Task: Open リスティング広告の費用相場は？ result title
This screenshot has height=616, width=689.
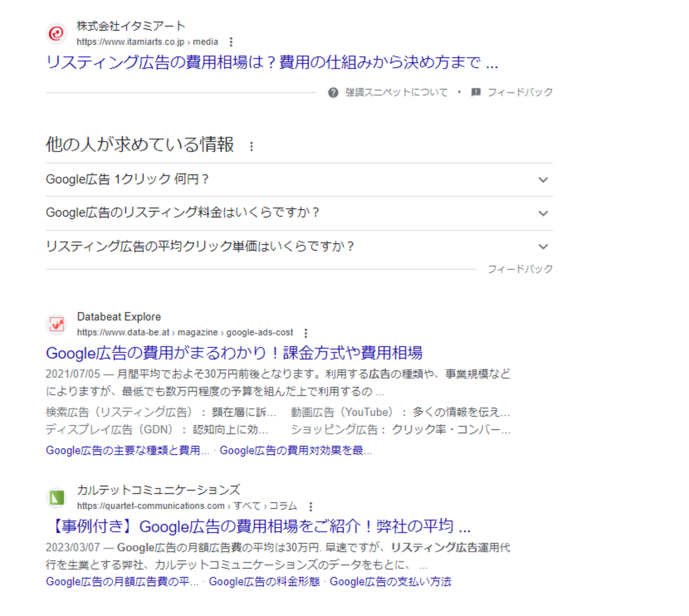Action: [272, 62]
